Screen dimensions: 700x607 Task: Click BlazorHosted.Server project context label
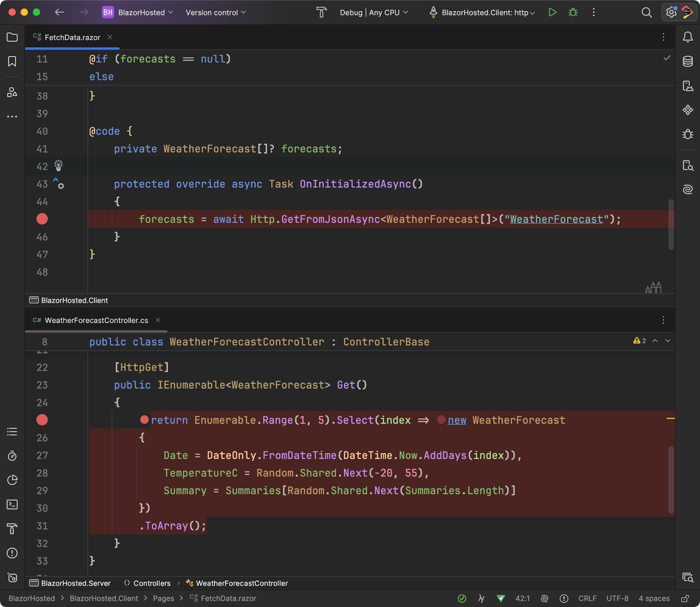point(70,583)
